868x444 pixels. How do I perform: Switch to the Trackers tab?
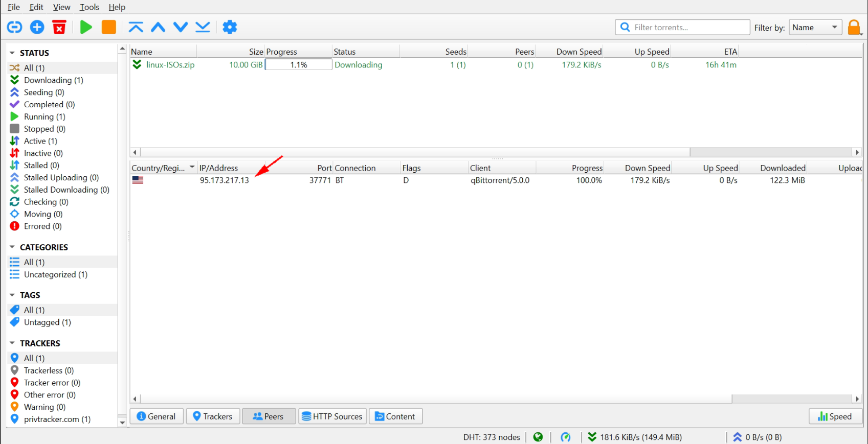[x=213, y=416]
